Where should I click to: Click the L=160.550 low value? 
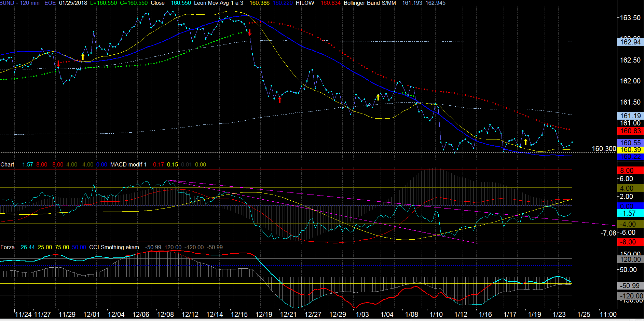(104, 3)
